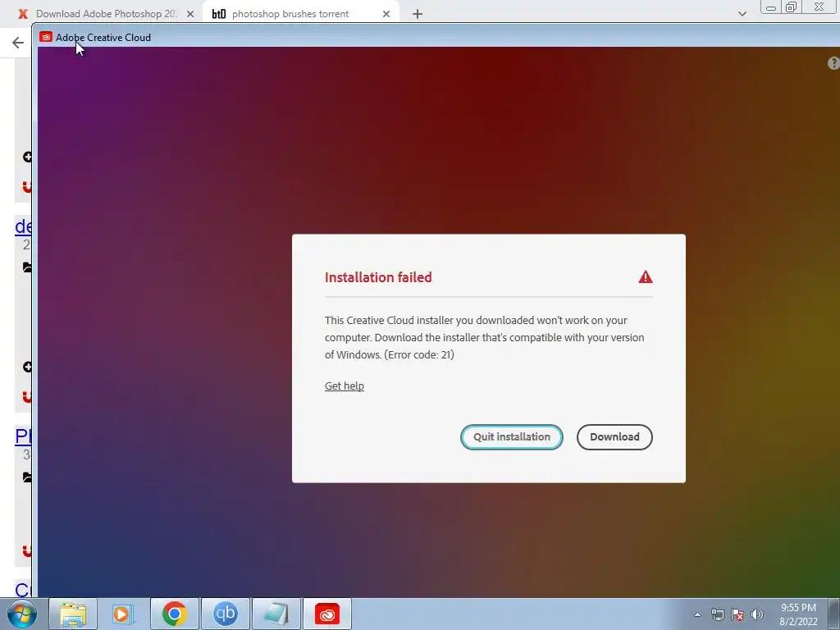This screenshot has width=840, height=630.
Task: Click the help question mark icon
Action: (x=833, y=63)
